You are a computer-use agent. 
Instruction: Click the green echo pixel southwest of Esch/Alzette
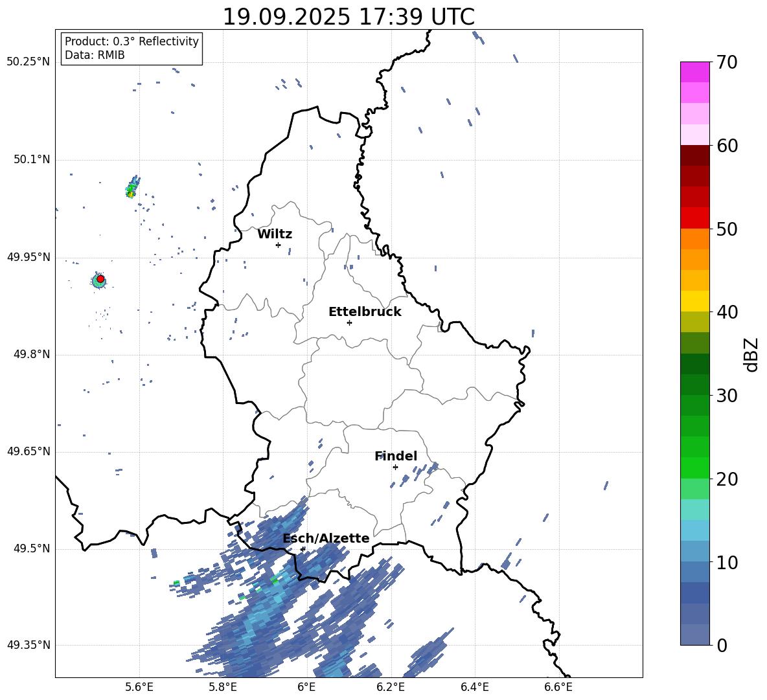tap(275, 580)
